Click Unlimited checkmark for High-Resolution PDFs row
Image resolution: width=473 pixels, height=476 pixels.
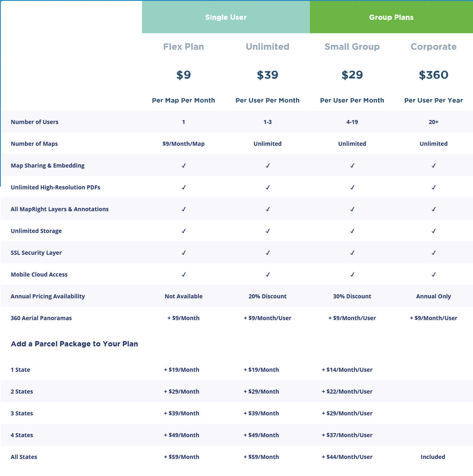268,187
